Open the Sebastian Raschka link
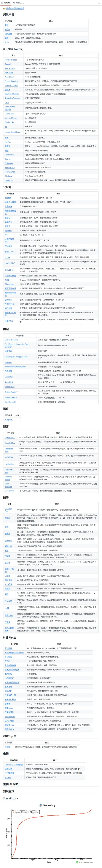This screenshot has height=868, width=102. pos(12,98)
